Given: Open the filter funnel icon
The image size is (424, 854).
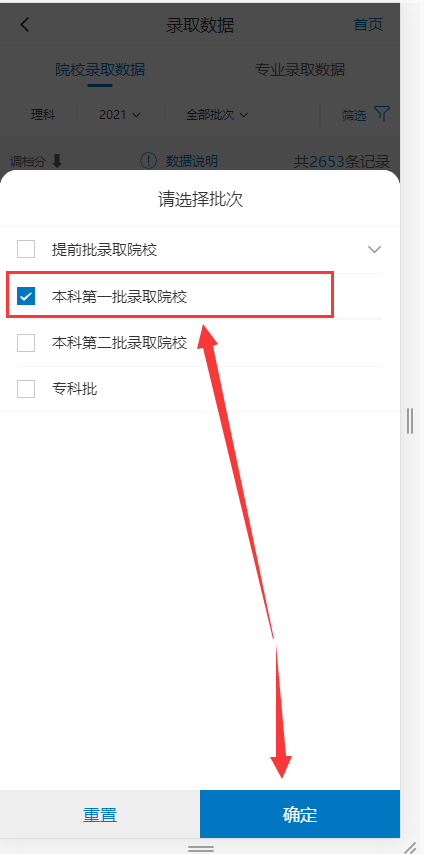Looking at the screenshot, I should [x=383, y=114].
